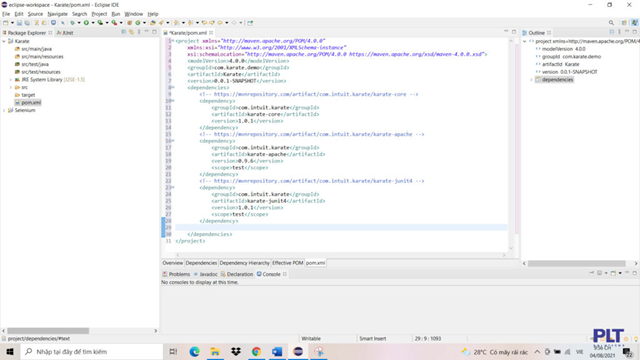Expand JRE System Library node
Viewport: 640px width, 360px height.
11,80
